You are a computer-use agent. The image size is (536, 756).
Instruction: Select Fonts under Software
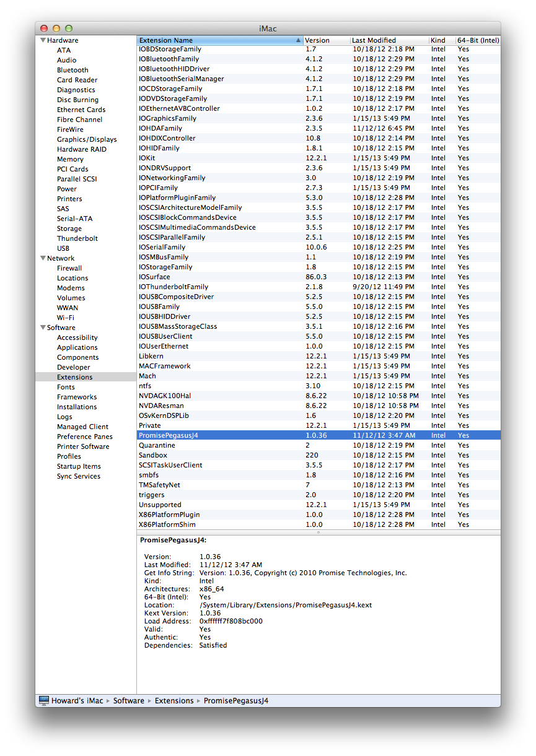click(66, 387)
